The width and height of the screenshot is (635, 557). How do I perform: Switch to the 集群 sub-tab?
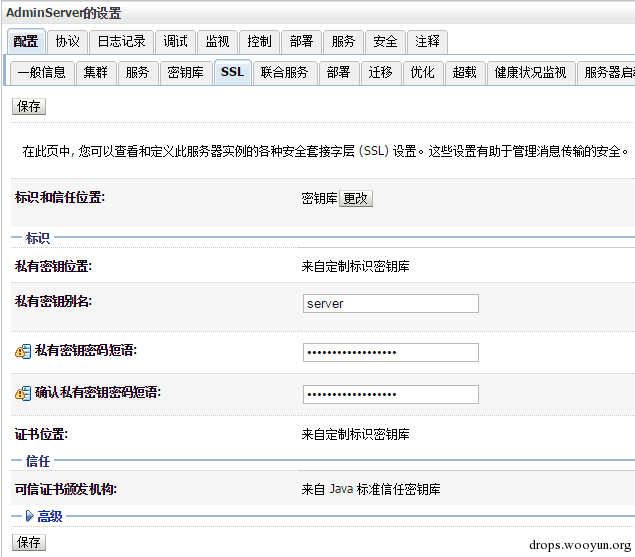[96, 73]
